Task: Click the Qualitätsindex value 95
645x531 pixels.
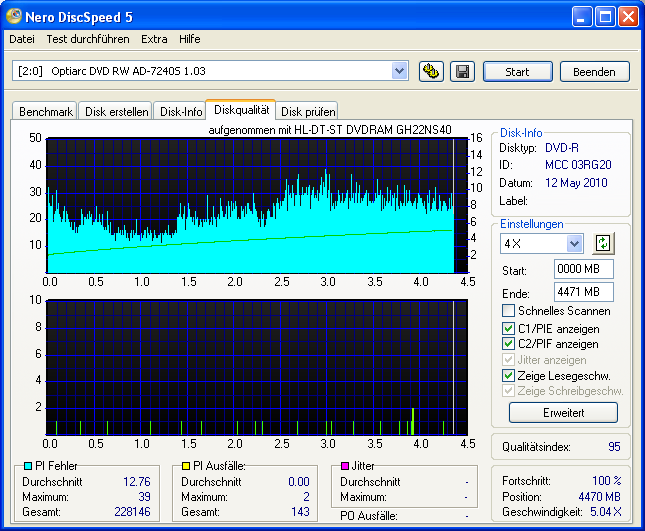Action: click(614, 447)
